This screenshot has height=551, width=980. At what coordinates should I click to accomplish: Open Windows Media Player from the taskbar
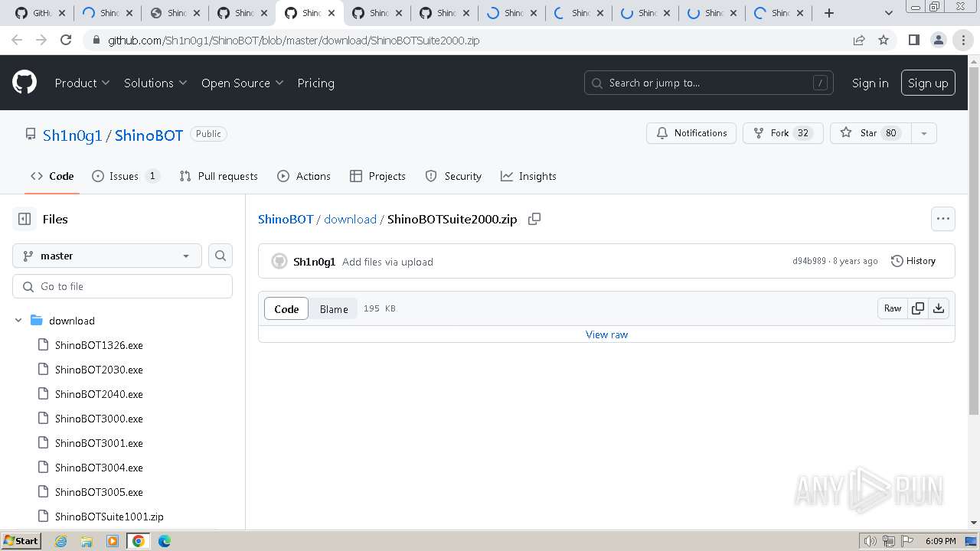[x=113, y=541]
